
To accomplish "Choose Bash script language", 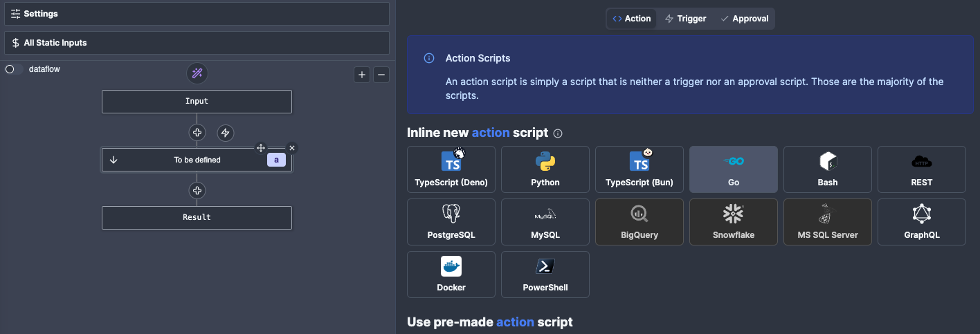I will (x=828, y=169).
